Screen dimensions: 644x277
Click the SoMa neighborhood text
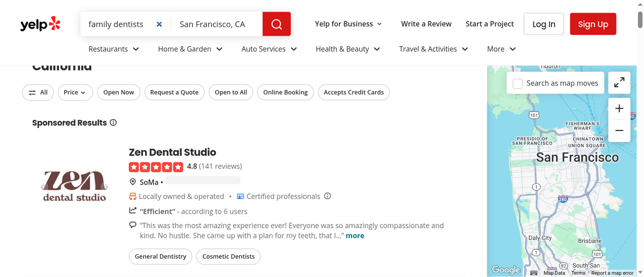click(x=149, y=182)
